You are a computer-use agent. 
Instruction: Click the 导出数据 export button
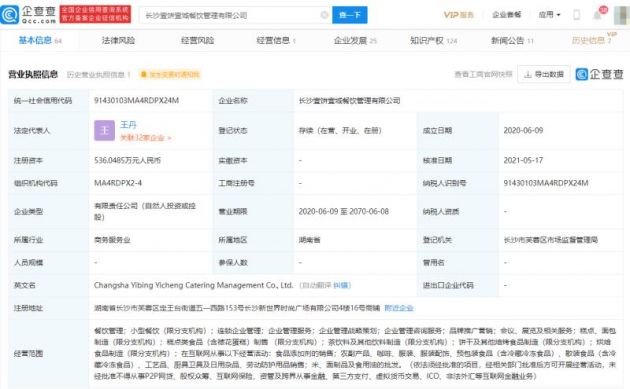(x=544, y=74)
